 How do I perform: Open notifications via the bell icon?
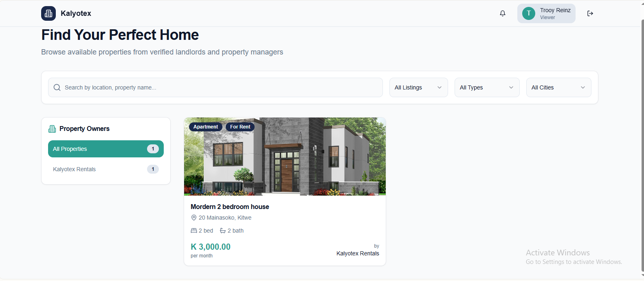[503, 13]
